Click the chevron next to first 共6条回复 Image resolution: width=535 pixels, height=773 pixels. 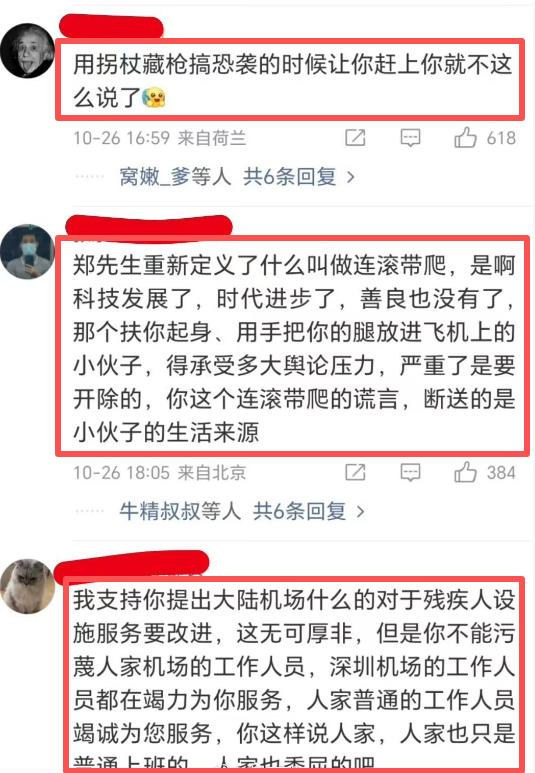click(351, 177)
